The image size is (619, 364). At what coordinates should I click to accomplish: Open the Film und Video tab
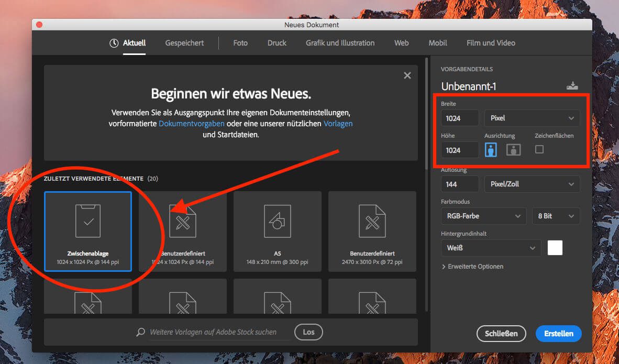click(x=491, y=43)
